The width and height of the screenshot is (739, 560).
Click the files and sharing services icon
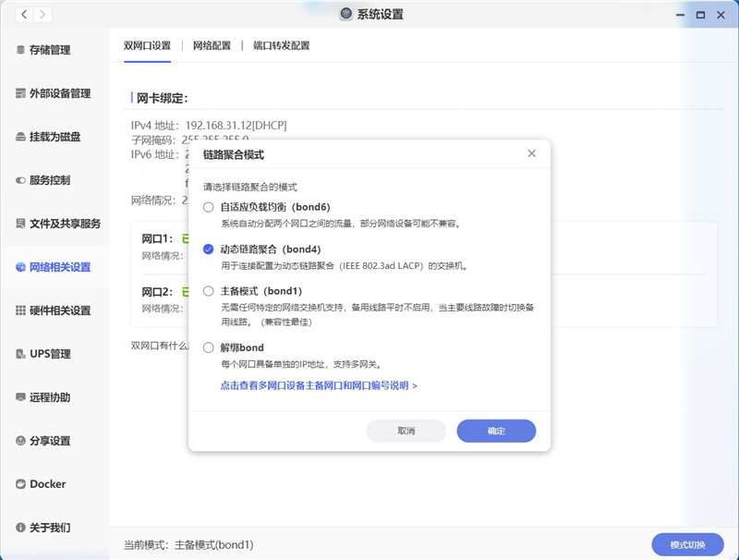[20, 224]
